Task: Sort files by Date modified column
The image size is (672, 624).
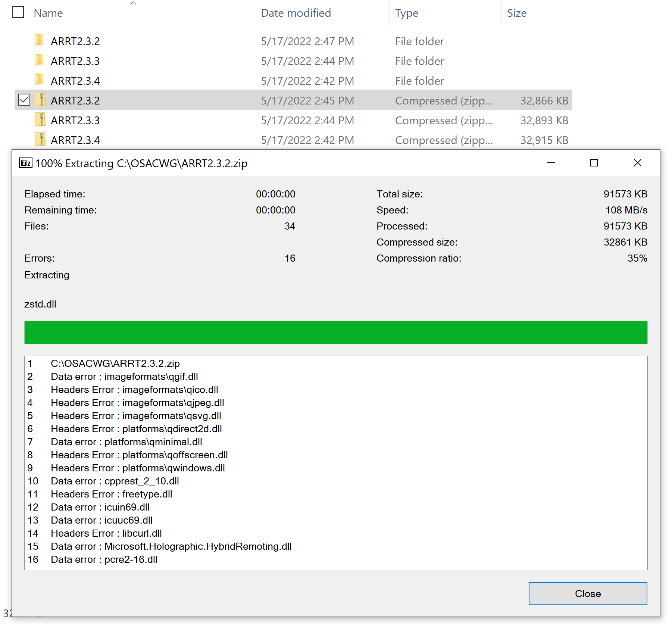Action: [296, 13]
